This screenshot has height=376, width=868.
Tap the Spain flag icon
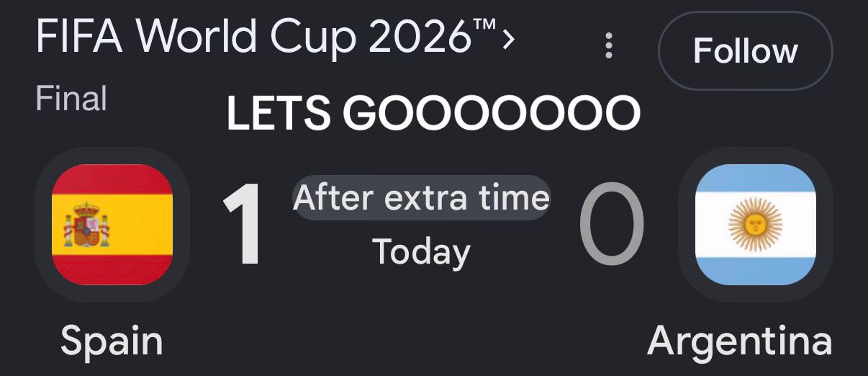(x=112, y=225)
